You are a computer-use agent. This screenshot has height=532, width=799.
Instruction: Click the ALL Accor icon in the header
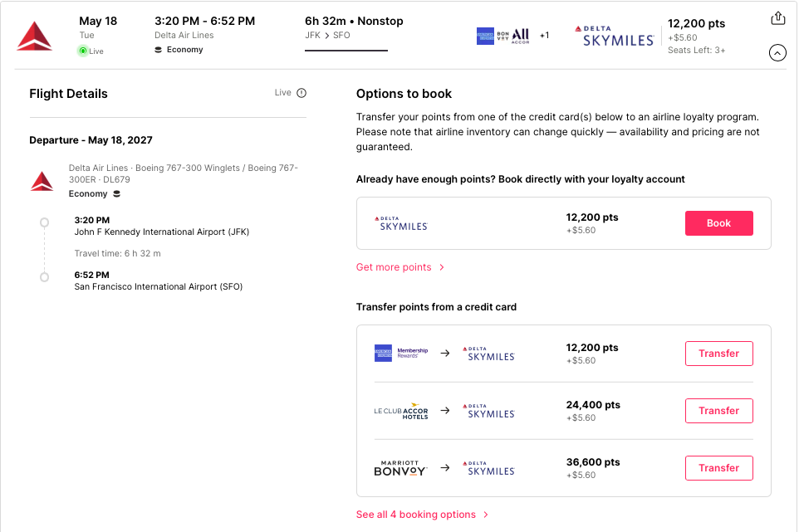[520, 36]
